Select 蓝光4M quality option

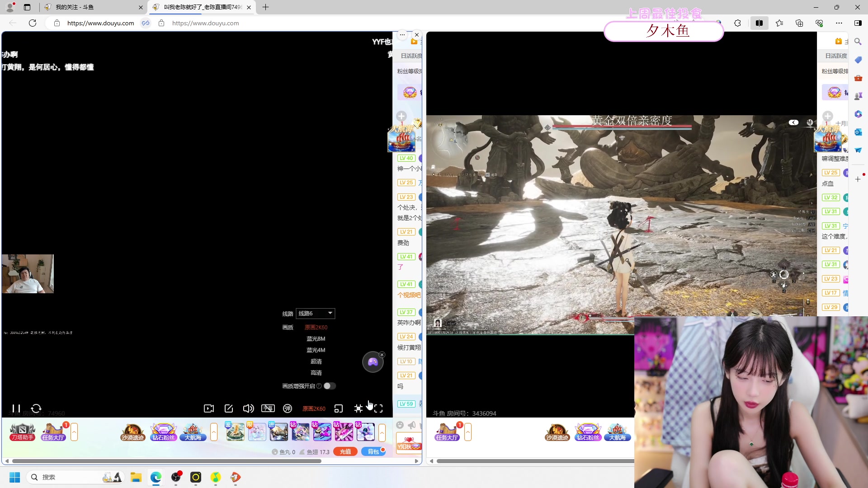pos(316,350)
